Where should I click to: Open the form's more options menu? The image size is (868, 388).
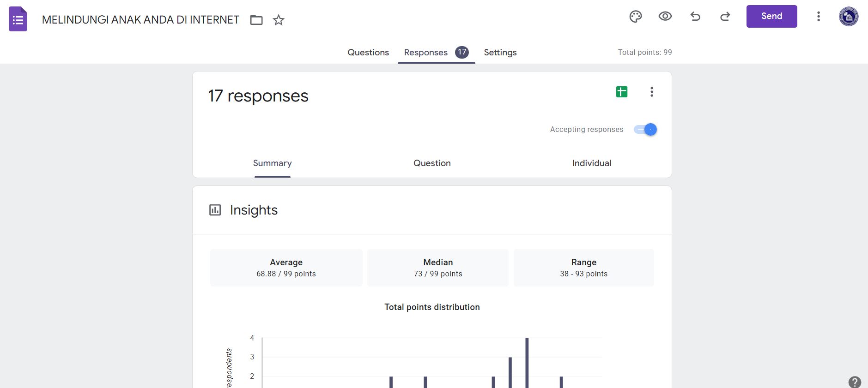818,17
